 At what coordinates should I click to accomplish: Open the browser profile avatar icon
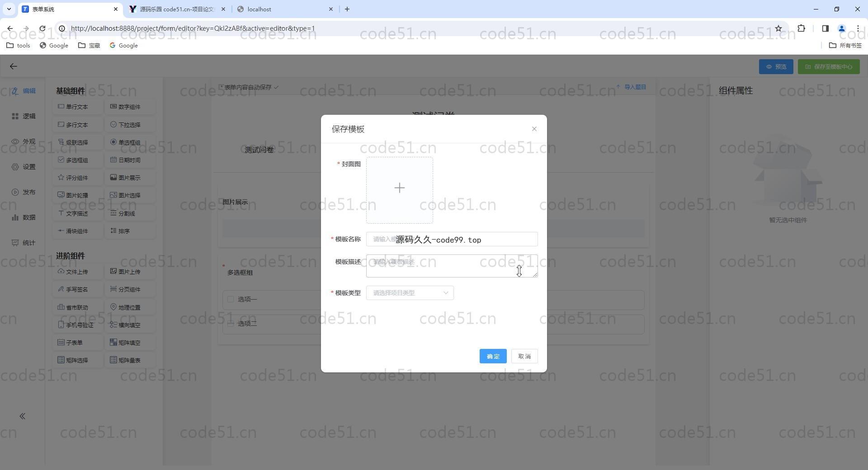[841, 28]
